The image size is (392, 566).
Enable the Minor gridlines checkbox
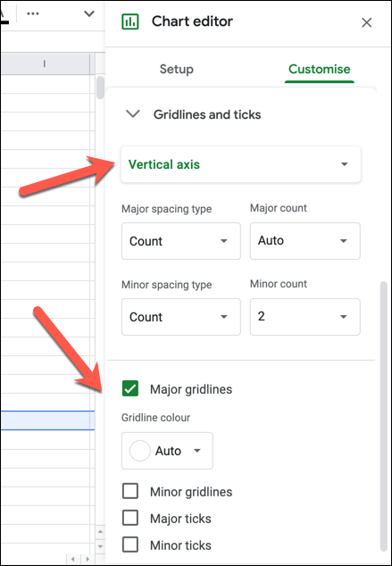point(130,491)
